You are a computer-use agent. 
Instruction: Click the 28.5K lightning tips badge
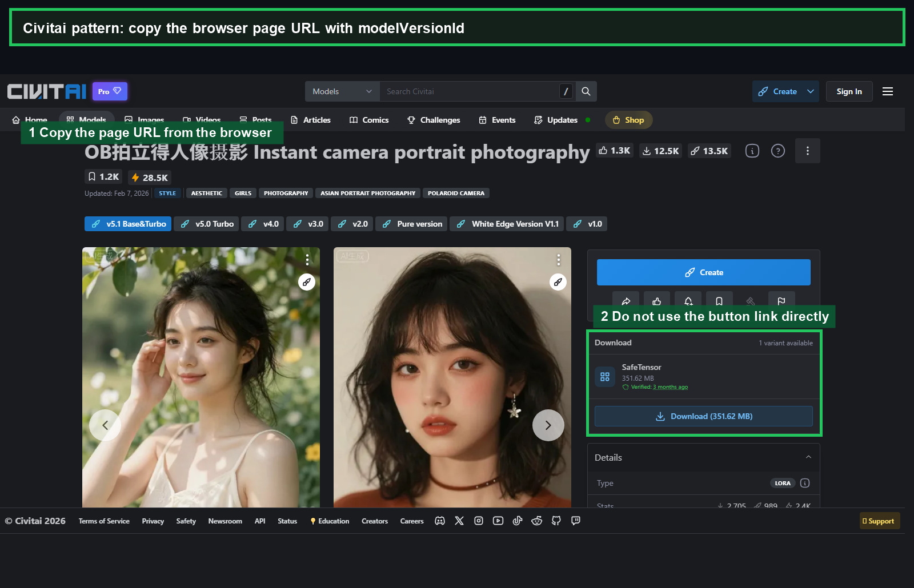point(150,178)
